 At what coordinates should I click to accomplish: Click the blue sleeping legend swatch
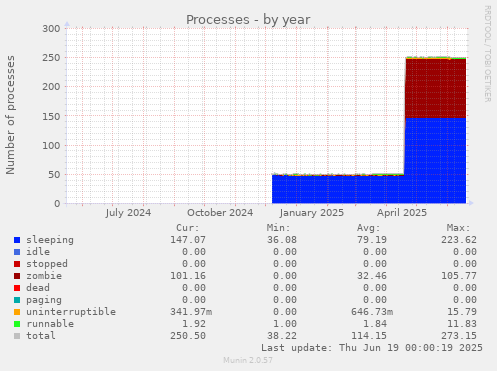tap(17, 240)
